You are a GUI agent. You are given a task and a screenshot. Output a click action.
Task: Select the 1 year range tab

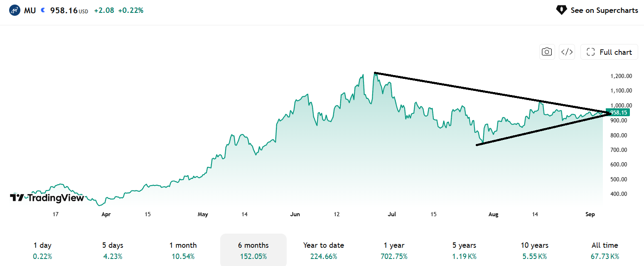click(394, 250)
